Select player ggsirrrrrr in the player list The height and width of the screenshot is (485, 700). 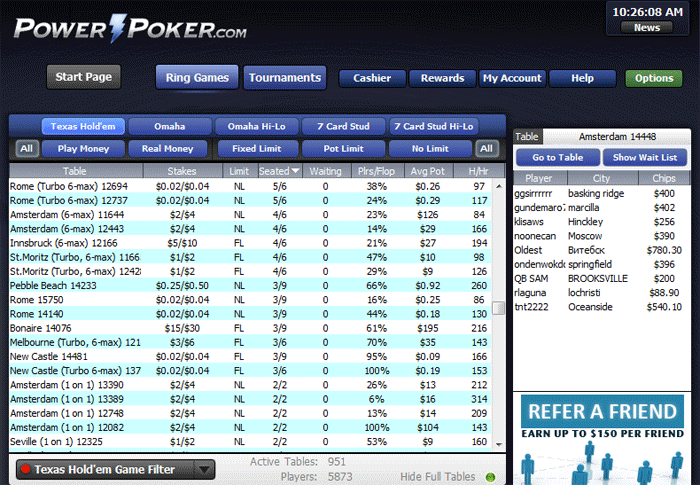[x=602, y=194]
